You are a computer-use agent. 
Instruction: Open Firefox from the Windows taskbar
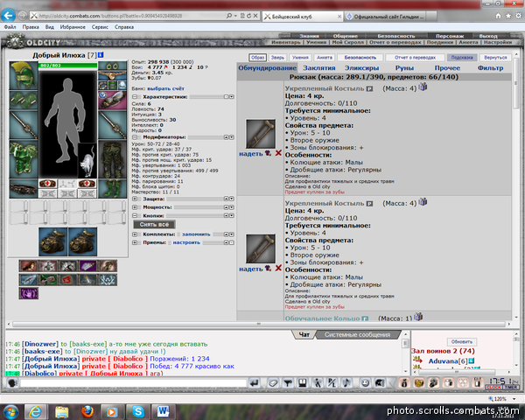click(x=87, y=411)
